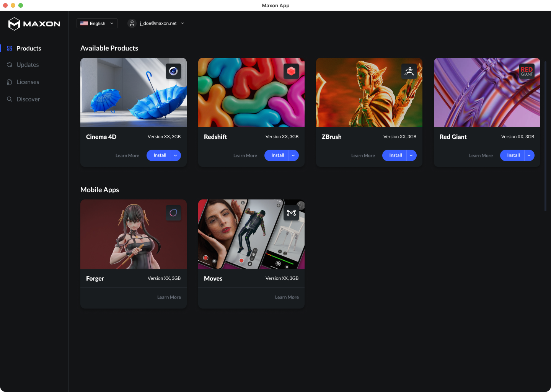Open the English language dropdown
The width and height of the screenshot is (551, 392).
tap(97, 23)
